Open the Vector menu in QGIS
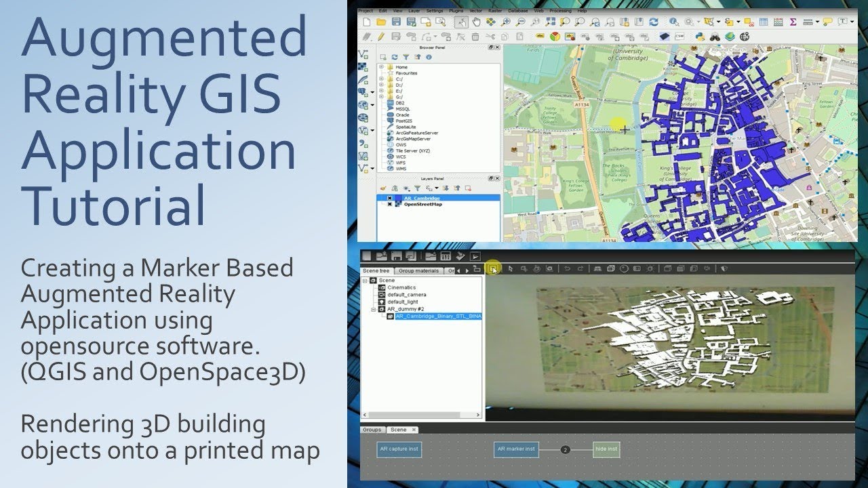The width and height of the screenshot is (868, 488). click(x=476, y=11)
